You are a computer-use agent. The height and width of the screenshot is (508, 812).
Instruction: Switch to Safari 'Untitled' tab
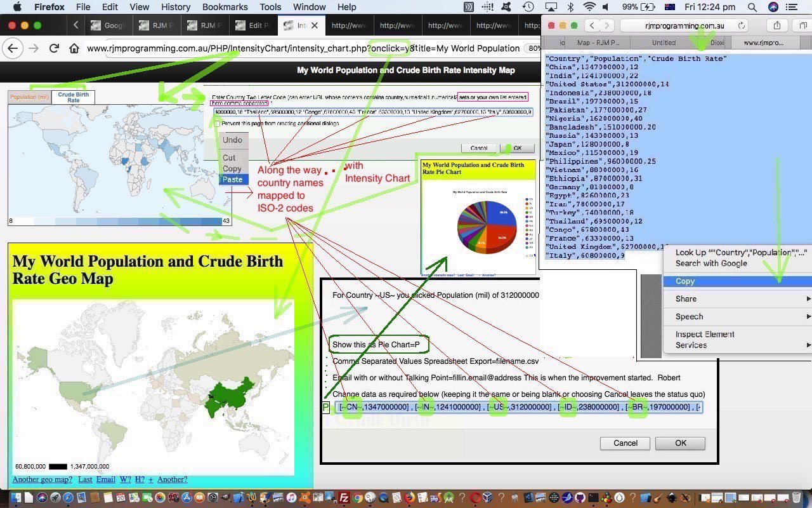664,43
